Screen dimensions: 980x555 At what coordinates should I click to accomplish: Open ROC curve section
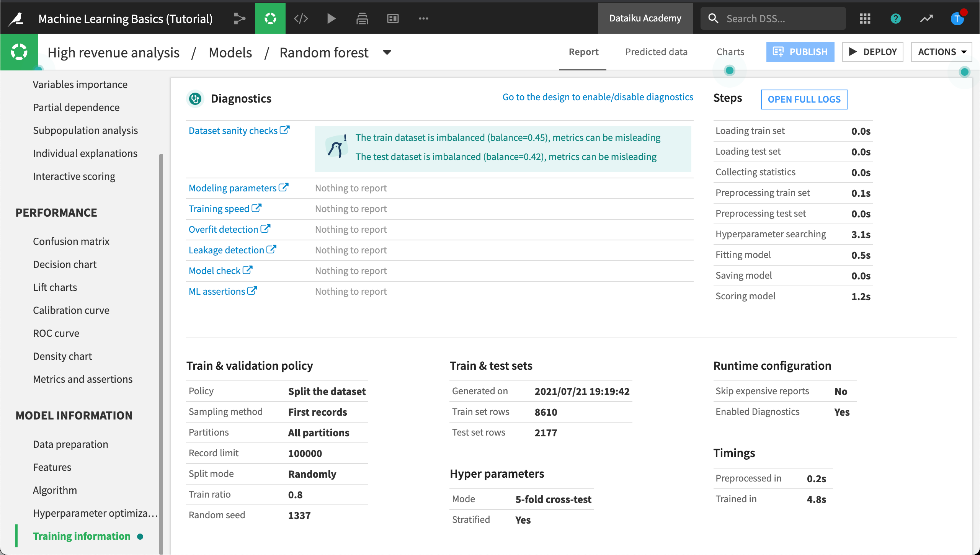coord(56,333)
